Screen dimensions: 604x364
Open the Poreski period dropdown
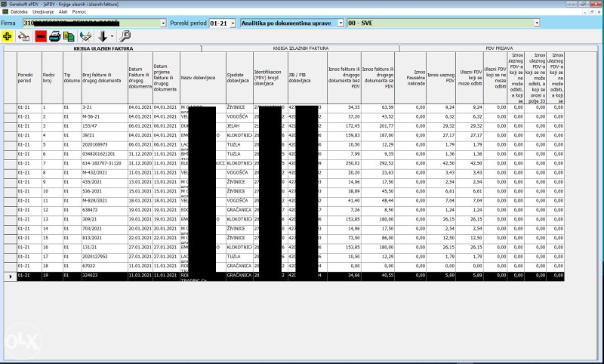pyautogui.click(x=232, y=23)
